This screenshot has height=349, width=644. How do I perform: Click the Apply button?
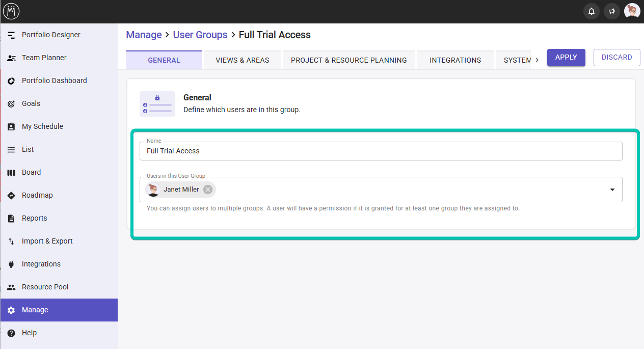(566, 58)
